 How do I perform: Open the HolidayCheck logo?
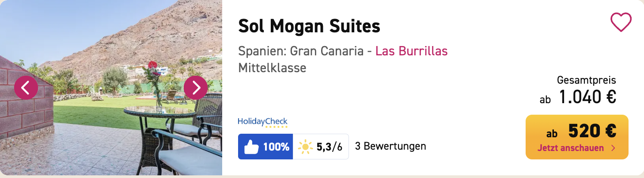262,120
